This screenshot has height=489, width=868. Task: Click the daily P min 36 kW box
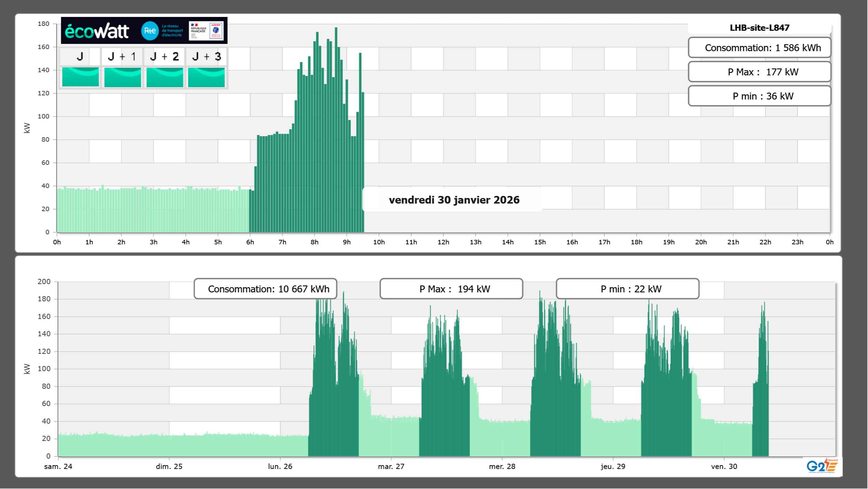[x=759, y=96]
